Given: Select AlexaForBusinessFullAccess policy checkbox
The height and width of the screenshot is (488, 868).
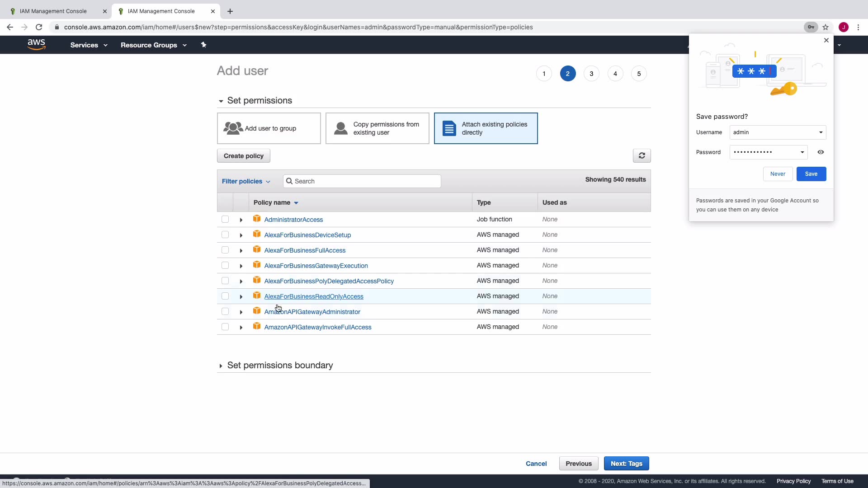Looking at the screenshot, I should [225, 250].
